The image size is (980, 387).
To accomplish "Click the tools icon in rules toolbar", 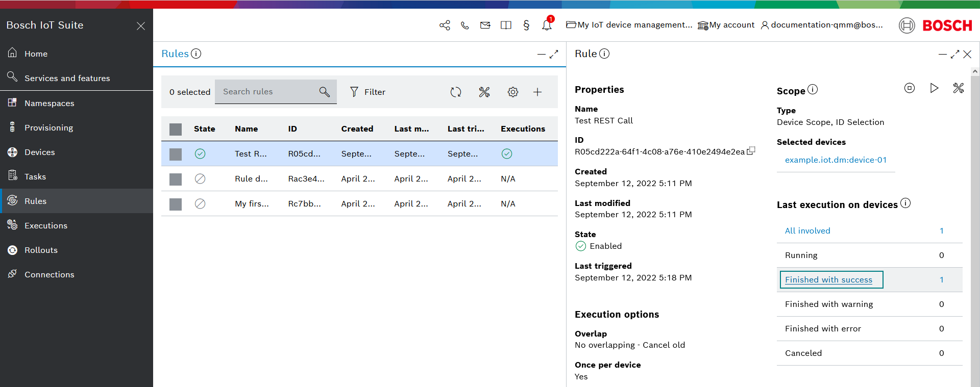I will click(x=484, y=92).
